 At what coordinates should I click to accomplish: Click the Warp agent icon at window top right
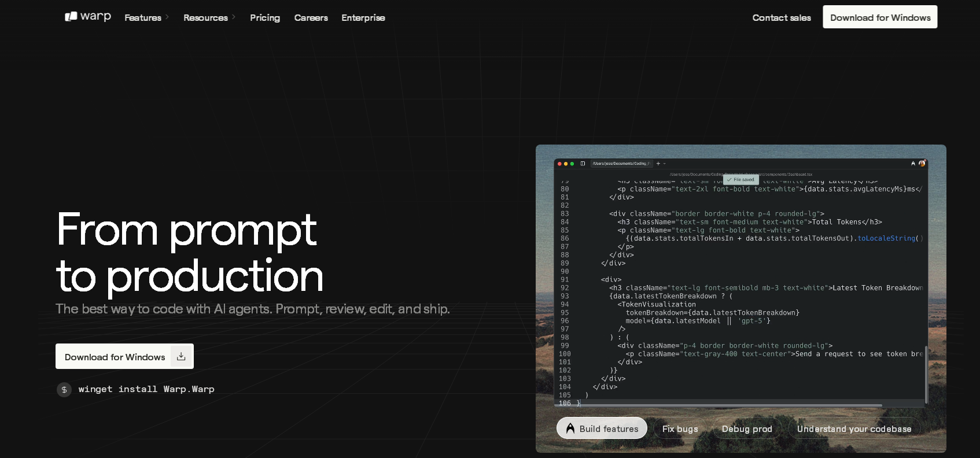[913, 164]
